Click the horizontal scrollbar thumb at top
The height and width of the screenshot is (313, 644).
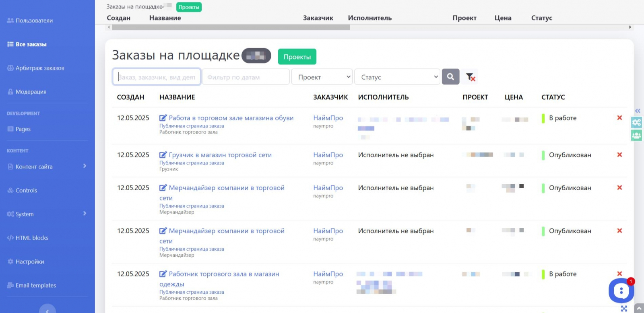click(231, 27)
